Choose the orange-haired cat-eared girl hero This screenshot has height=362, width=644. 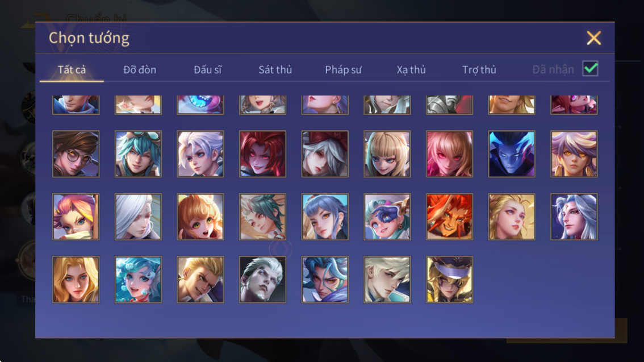click(200, 217)
